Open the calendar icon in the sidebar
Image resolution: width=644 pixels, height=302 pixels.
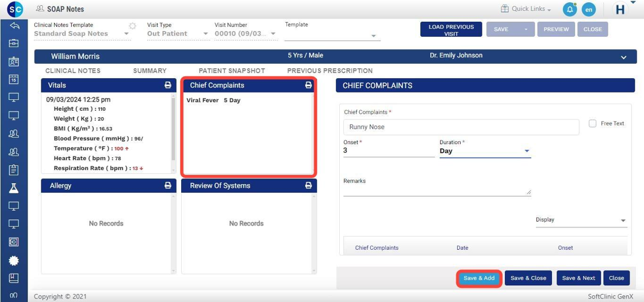(x=14, y=80)
